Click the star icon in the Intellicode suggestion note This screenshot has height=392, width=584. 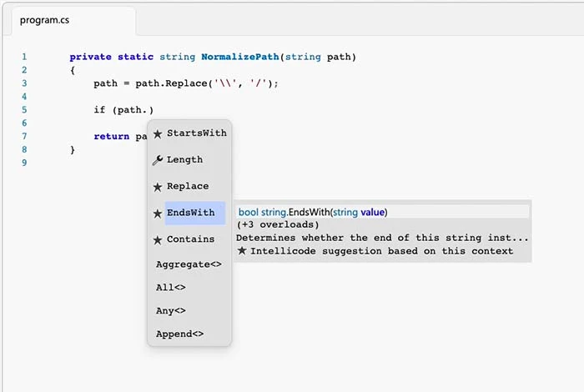[x=242, y=250]
